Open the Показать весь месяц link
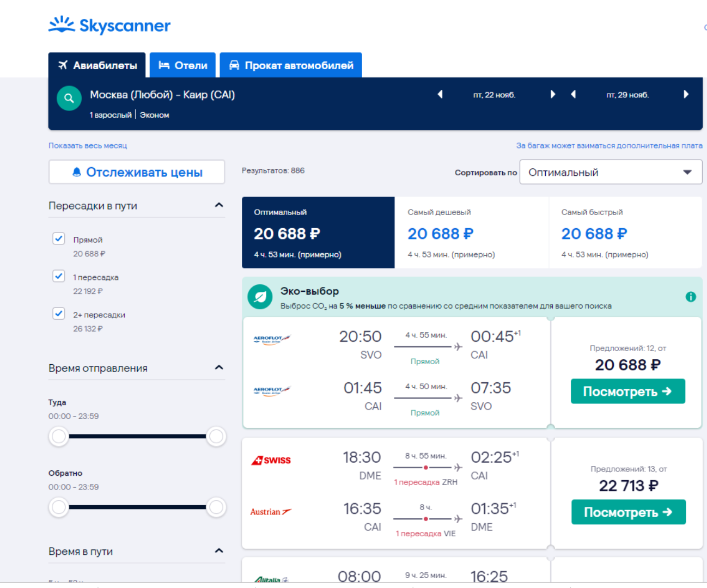Image resolution: width=707 pixels, height=588 pixels. point(88,146)
